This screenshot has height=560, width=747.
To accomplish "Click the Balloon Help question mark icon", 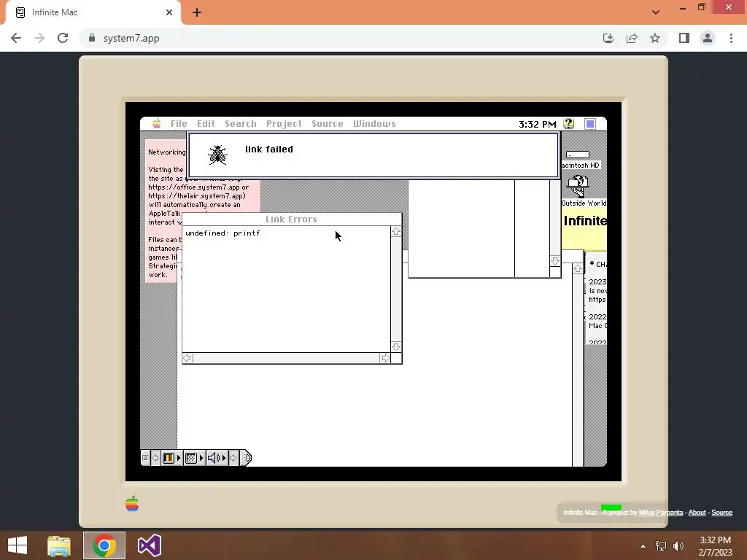I will point(568,124).
